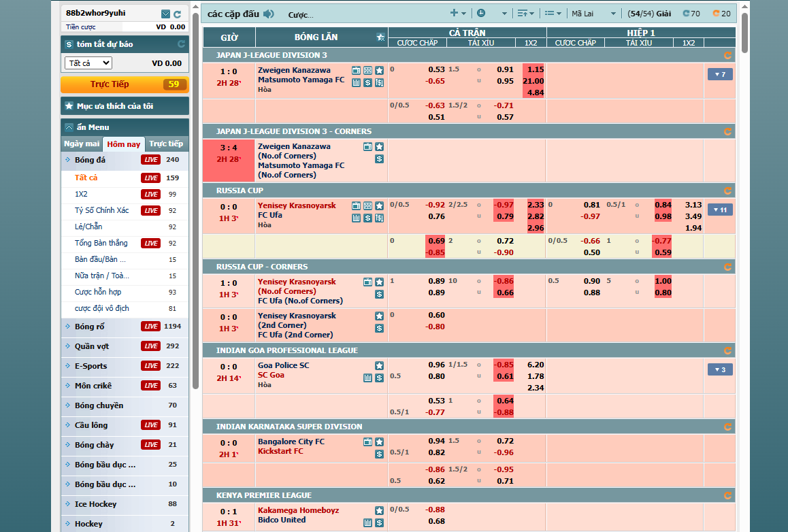The height and width of the screenshot is (532, 788).
Task: Open the Tất cả dropdown in bet summary
Action: click(88, 63)
